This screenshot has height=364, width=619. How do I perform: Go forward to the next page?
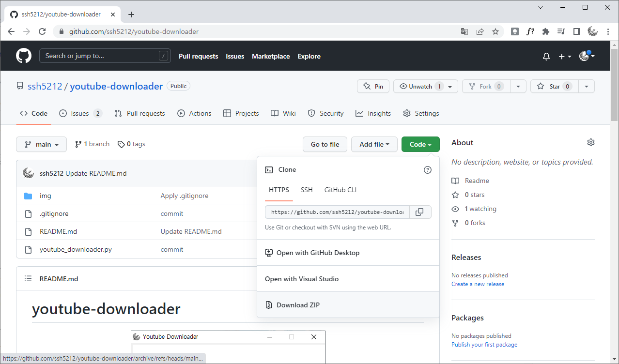27,31
